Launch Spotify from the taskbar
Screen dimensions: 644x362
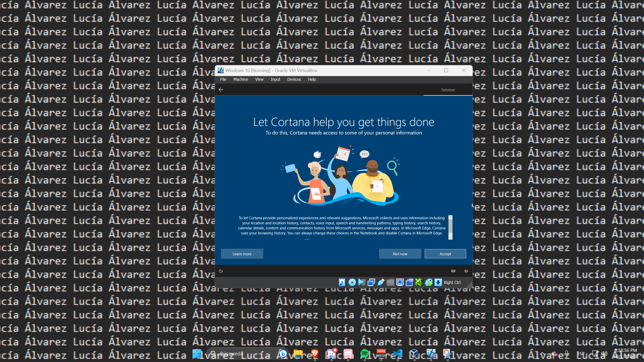[x=364, y=353]
